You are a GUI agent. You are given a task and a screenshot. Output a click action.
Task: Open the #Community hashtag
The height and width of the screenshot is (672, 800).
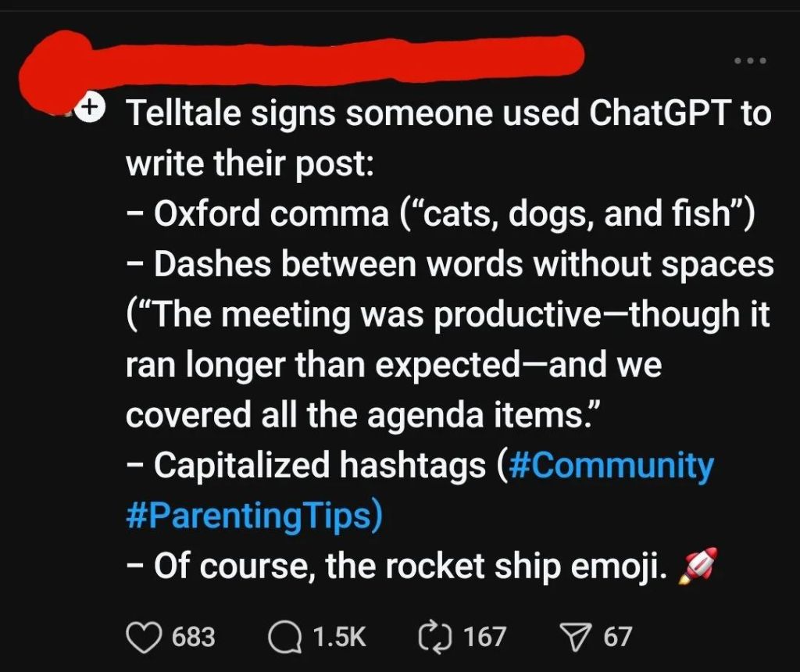(x=611, y=466)
